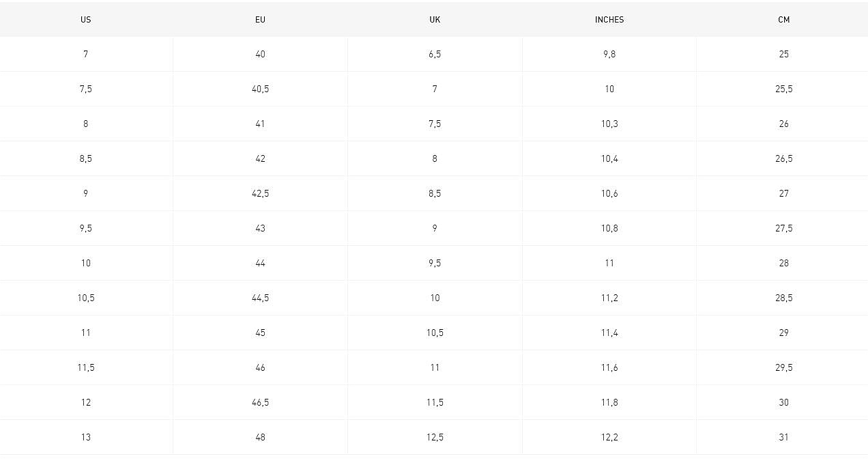This screenshot has width=868, height=463.
Task: Click the US column header
Action: pyautogui.click(x=85, y=20)
